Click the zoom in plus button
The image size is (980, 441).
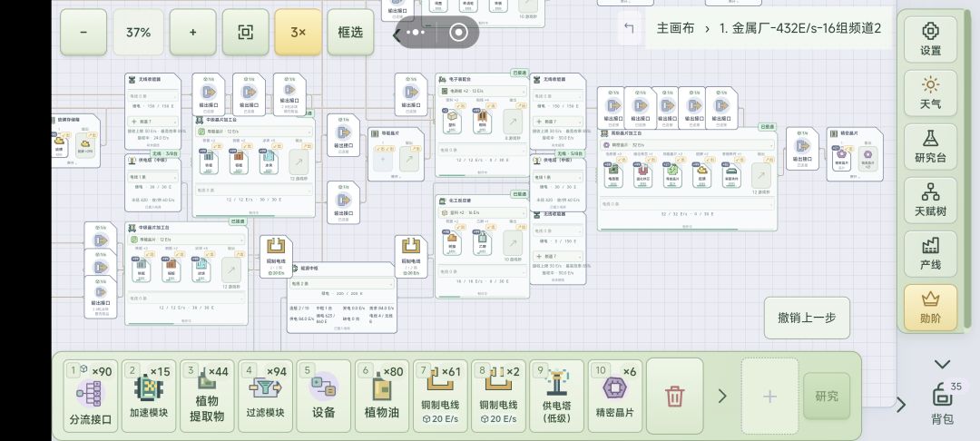pyautogui.click(x=193, y=33)
